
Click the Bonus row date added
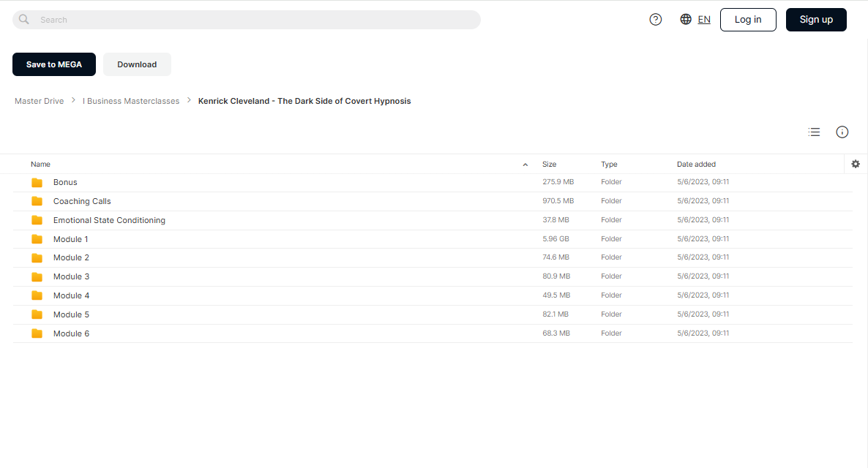pyautogui.click(x=703, y=182)
